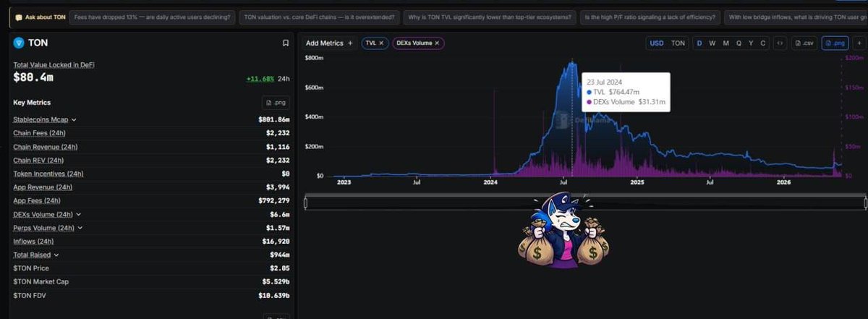Click App Revenue (24h) metric
The image size is (868, 319).
[x=42, y=187]
